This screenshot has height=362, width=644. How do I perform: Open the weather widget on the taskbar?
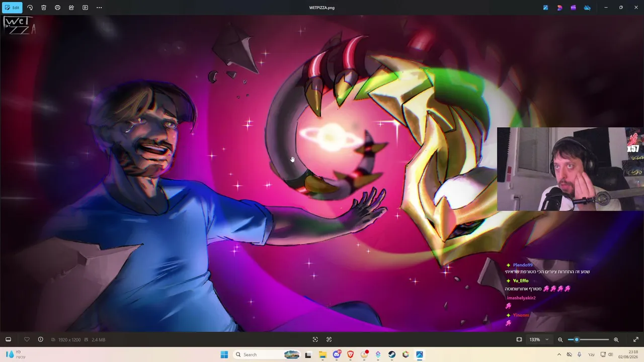15,354
